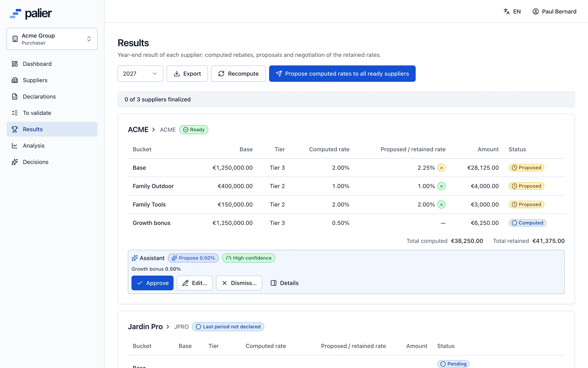Click the To validate checklist icon
The height and width of the screenshot is (368, 588).
14,113
